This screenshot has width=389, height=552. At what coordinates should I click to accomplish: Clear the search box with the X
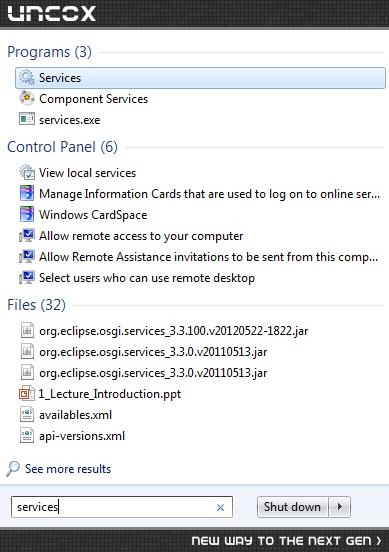pos(220,507)
